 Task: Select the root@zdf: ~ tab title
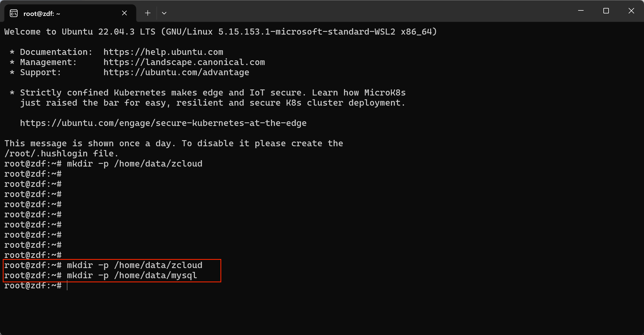point(42,14)
